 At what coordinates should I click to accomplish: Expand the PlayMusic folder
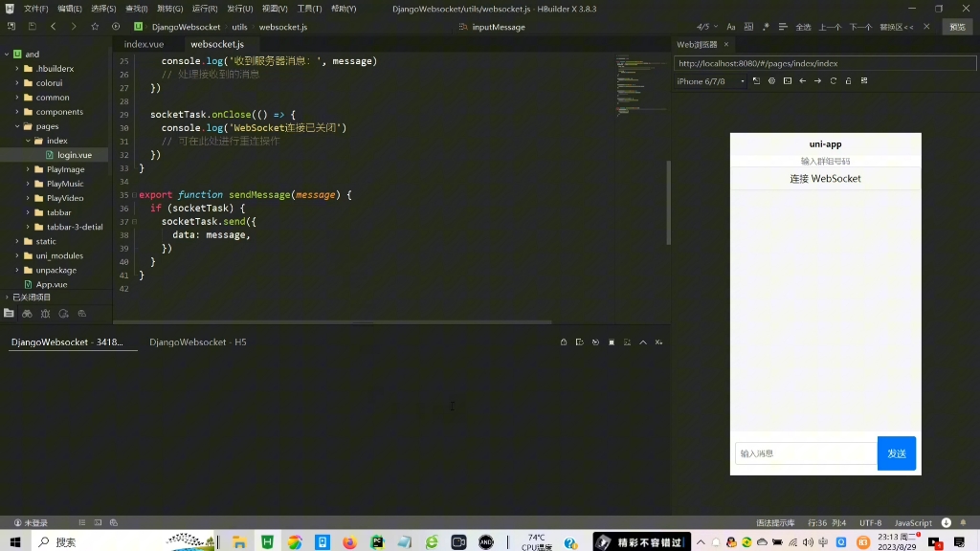click(28, 184)
